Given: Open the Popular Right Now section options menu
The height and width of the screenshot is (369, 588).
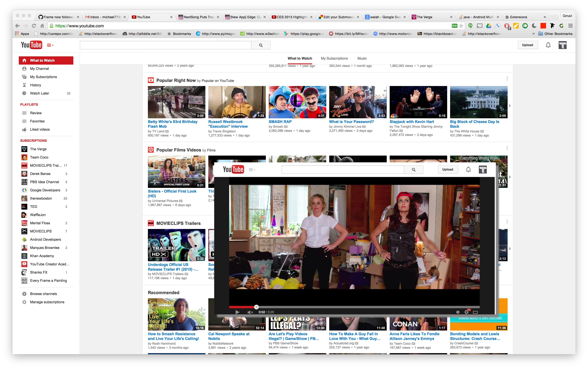Looking at the screenshot, I should point(507,79).
